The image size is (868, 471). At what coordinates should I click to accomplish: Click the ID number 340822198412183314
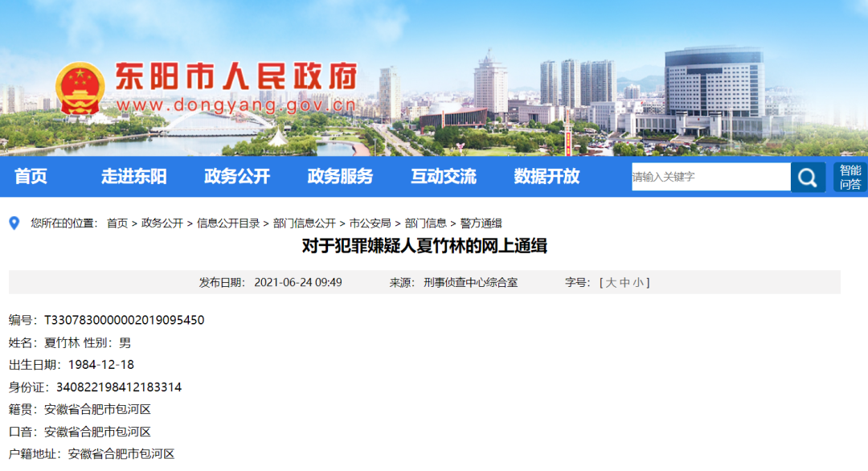(x=119, y=387)
